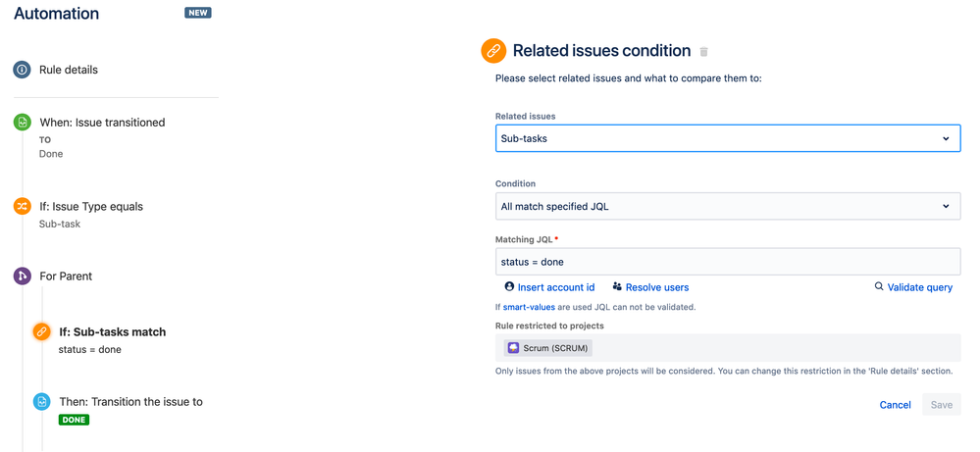Viewport: 980px width, 452px height.
Task: Open the 'When: Issue transitioned' step
Action: pyautogui.click(x=102, y=123)
